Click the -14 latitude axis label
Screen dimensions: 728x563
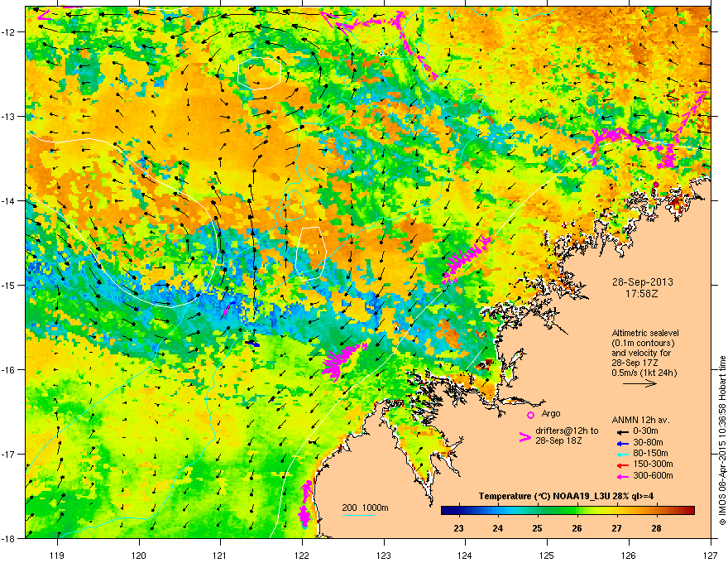[x=9, y=201]
